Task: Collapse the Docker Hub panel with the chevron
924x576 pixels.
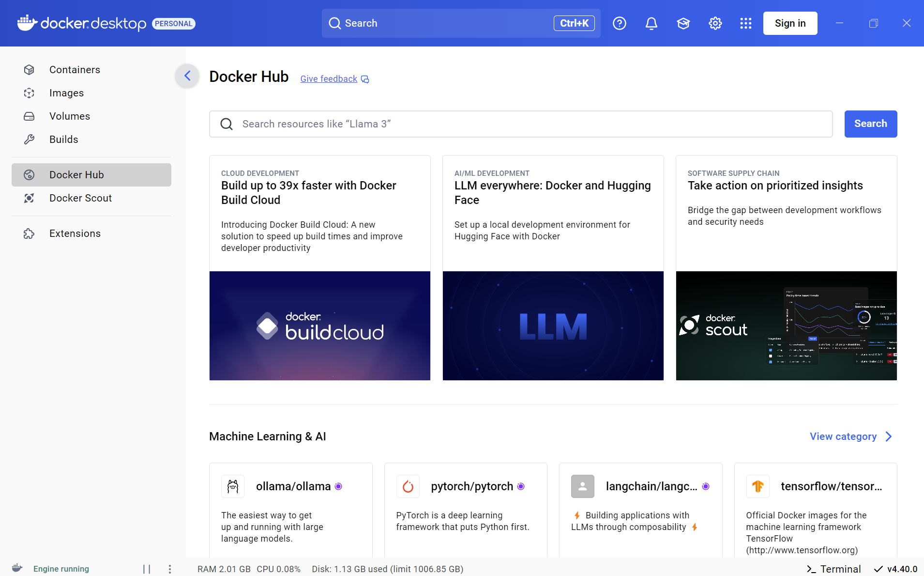Action: (x=187, y=76)
